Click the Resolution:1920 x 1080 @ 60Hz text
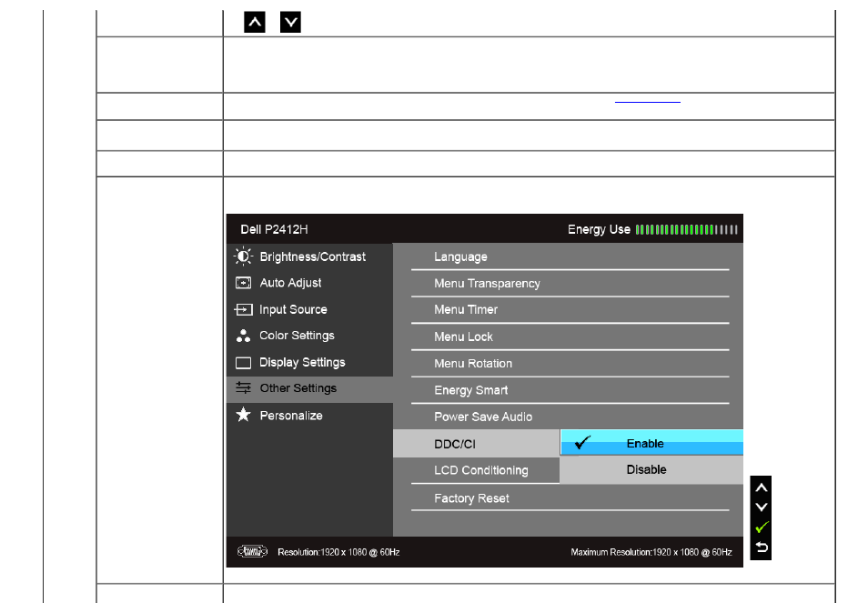 tap(338, 552)
